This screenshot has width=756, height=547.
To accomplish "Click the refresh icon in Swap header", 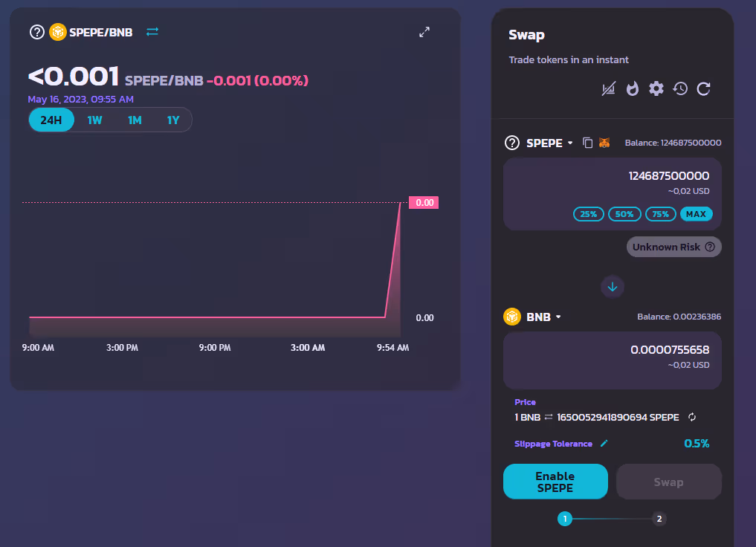I will 703,89.
